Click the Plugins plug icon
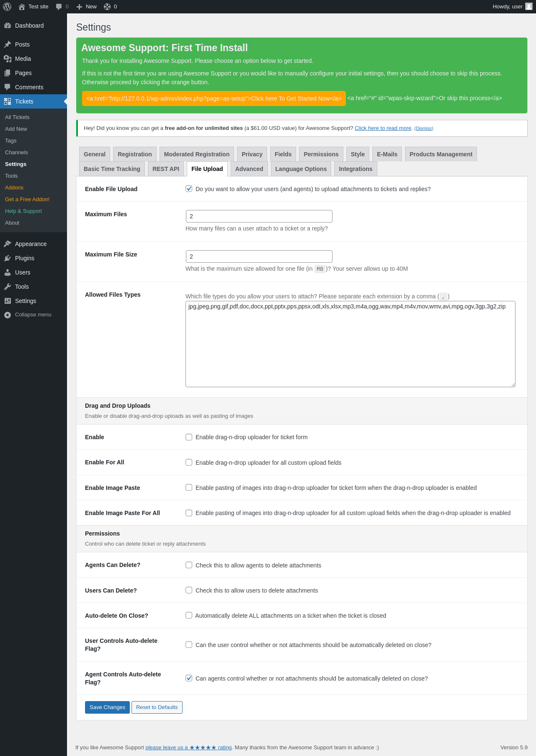Viewport: 536px width, 756px height. point(8,258)
